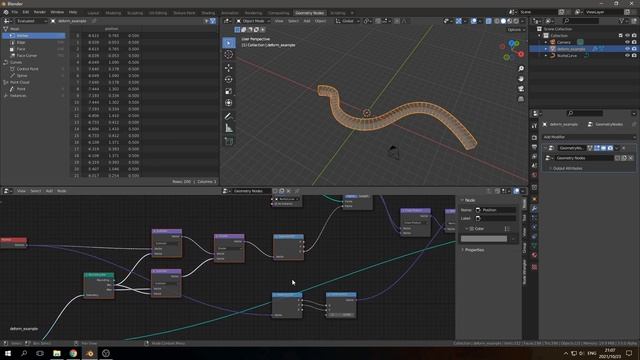Click the Blender logo in the menu bar
This screenshot has height=360, width=640.
pyautogui.click(x=6, y=12)
